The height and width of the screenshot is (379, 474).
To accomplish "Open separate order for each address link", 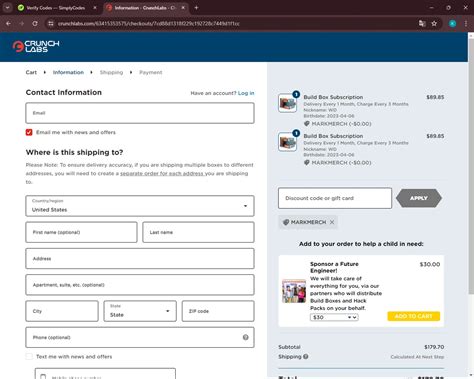I will click(x=162, y=173).
